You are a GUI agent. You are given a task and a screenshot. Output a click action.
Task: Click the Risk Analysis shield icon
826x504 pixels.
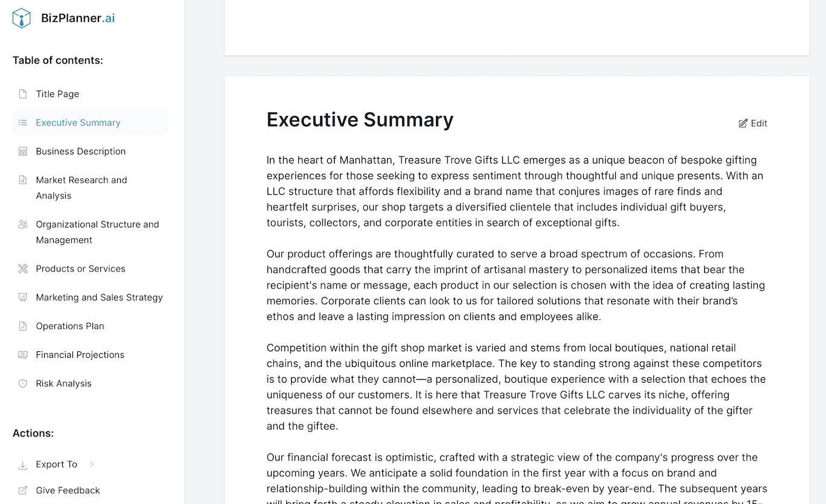pos(23,383)
